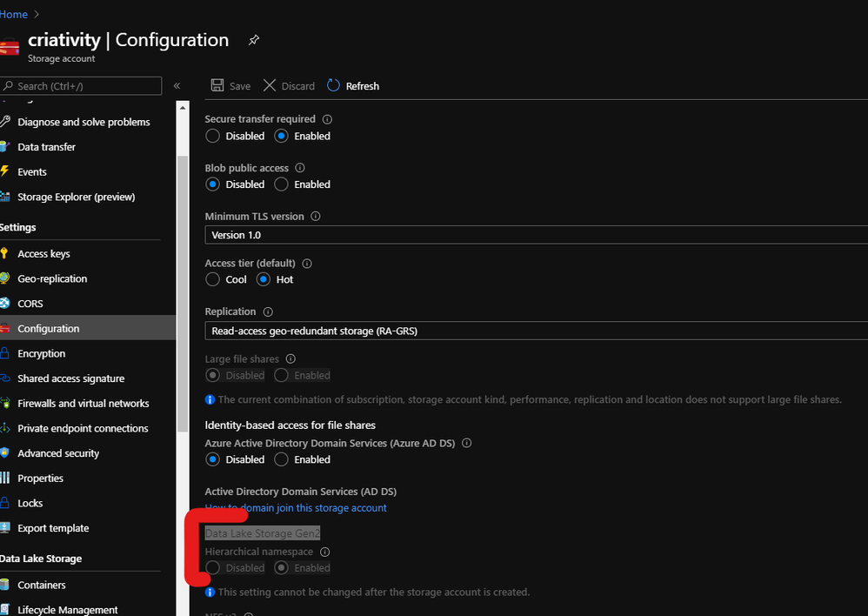Click the Containers sidebar icon

click(x=4, y=585)
